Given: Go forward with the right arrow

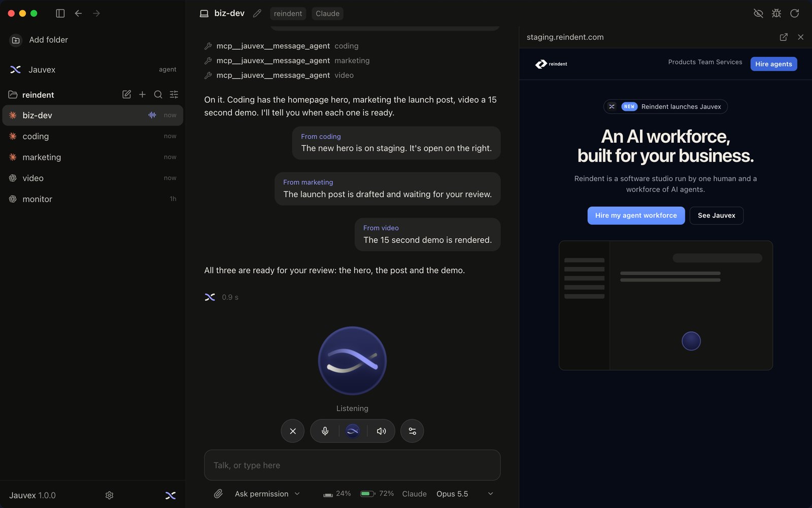Looking at the screenshot, I should tap(96, 13).
